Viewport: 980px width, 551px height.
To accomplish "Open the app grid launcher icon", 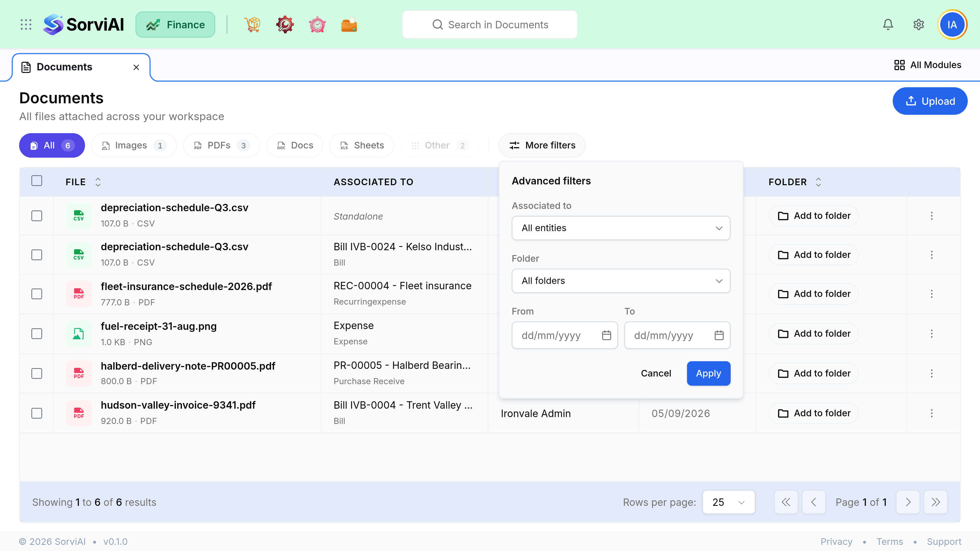I will (26, 25).
